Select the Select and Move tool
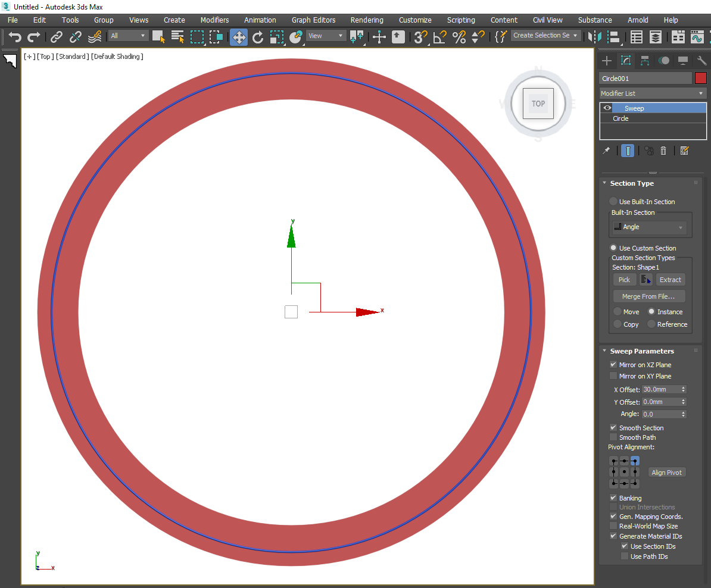 [239, 37]
